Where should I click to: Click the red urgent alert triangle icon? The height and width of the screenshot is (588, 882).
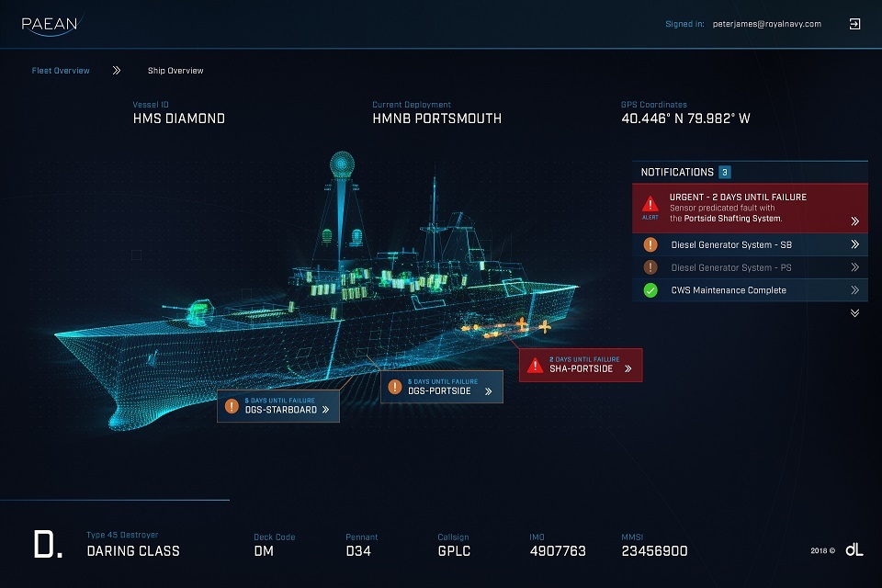[650, 204]
